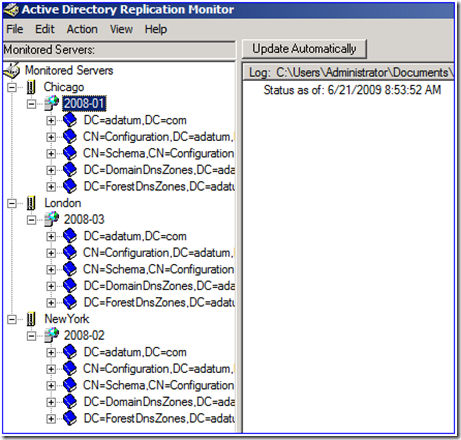Screen dimensions: 461x440
Task: Select server 2008-03 in the tree
Action: 84,219
